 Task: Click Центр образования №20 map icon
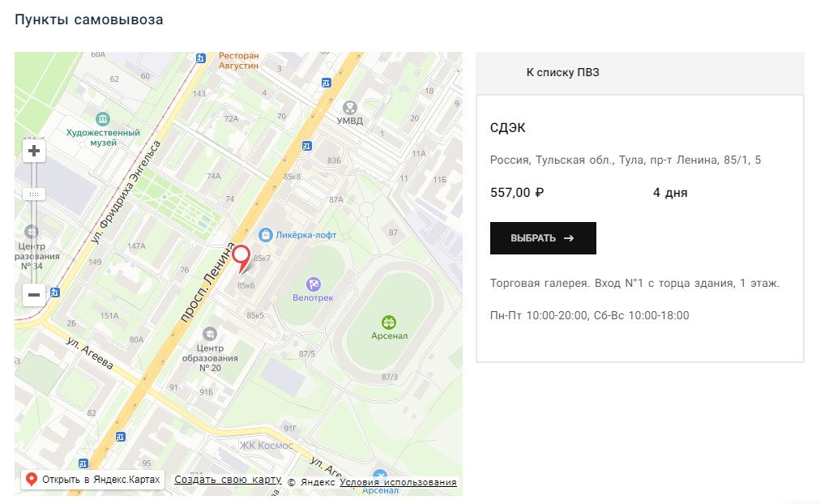coord(210,334)
